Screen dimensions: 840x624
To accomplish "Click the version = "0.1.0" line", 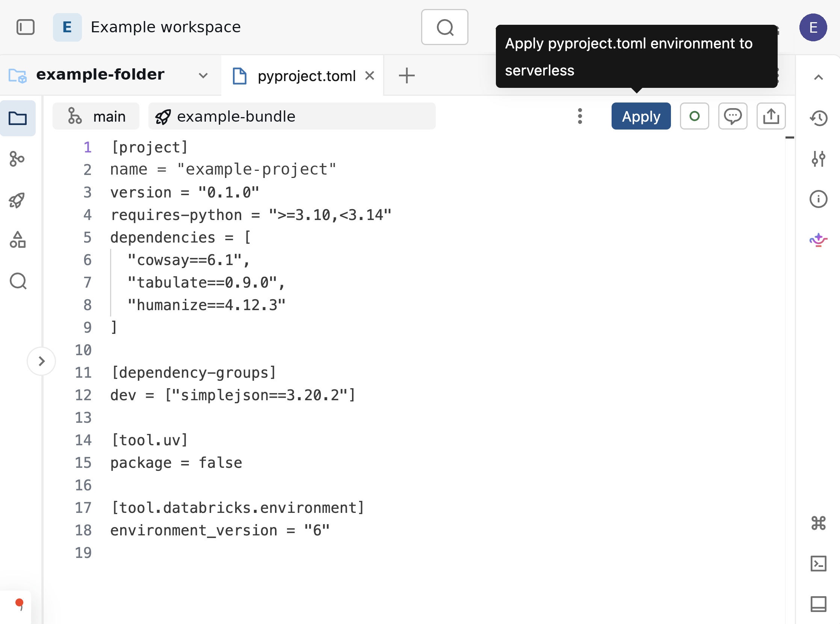I will point(185,192).
